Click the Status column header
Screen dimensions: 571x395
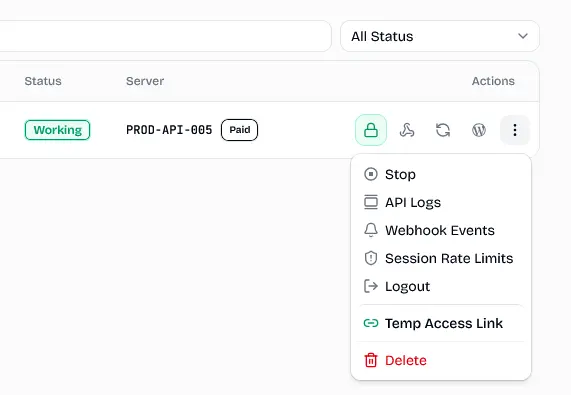[43, 81]
